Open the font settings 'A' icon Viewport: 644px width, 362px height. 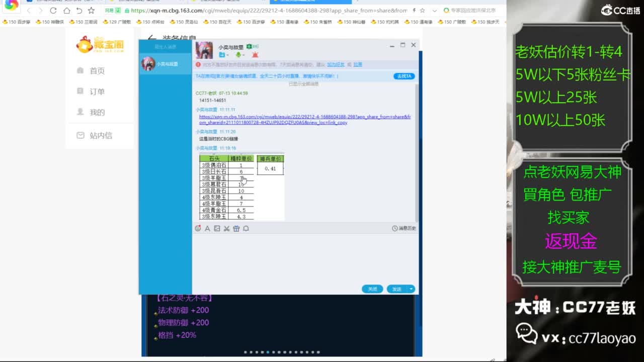pos(207,228)
